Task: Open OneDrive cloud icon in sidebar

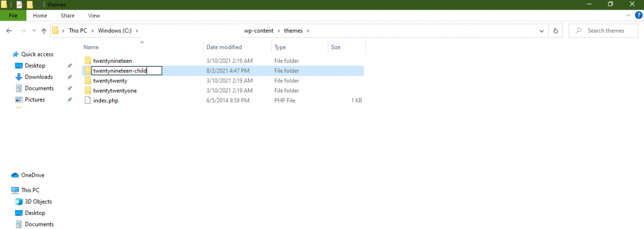Action: (15, 175)
